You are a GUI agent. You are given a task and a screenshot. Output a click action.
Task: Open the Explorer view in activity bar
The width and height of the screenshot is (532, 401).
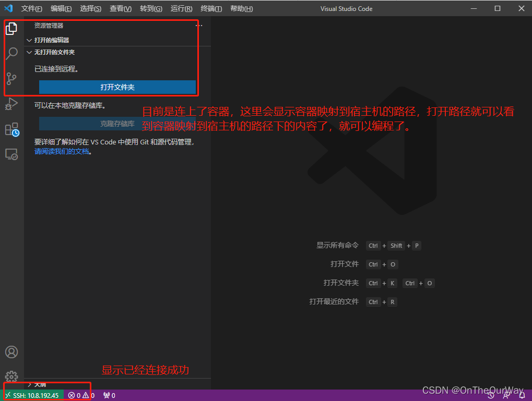11,29
